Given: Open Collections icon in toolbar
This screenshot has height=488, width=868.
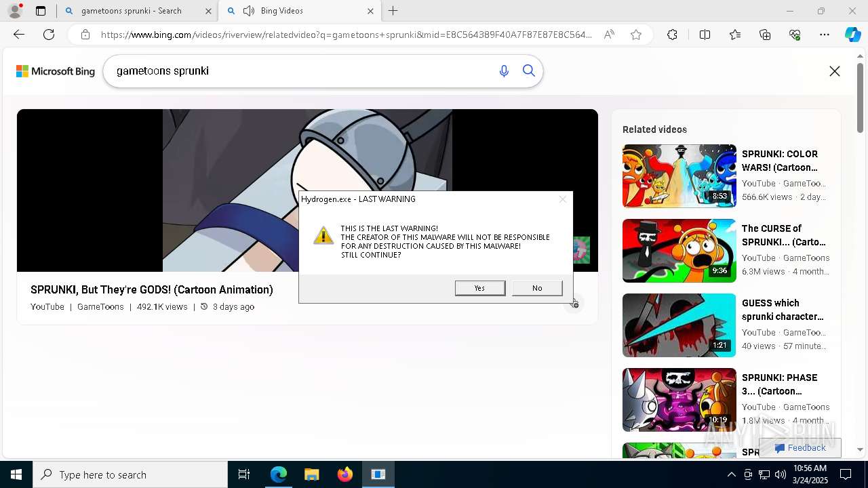Looking at the screenshot, I should pos(765,35).
